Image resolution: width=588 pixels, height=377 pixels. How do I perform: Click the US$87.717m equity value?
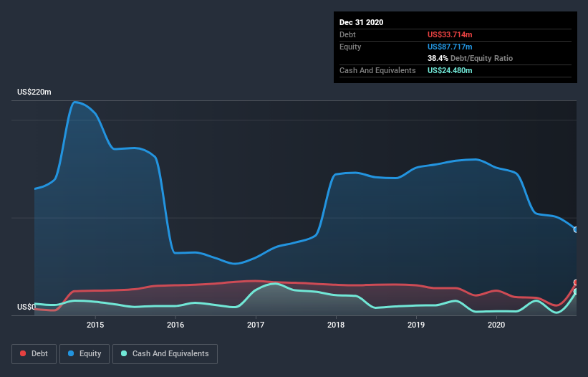[x=450, y=47]
